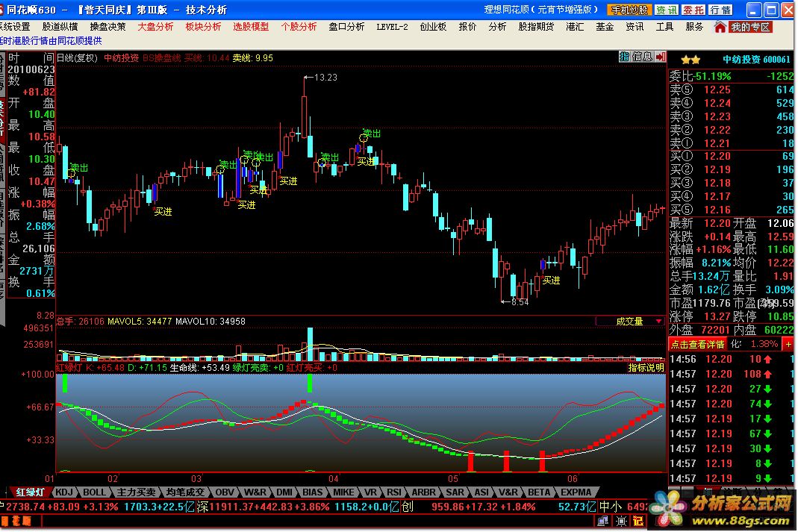Switch to the 均笔成交 tab

tap(185, 492)
